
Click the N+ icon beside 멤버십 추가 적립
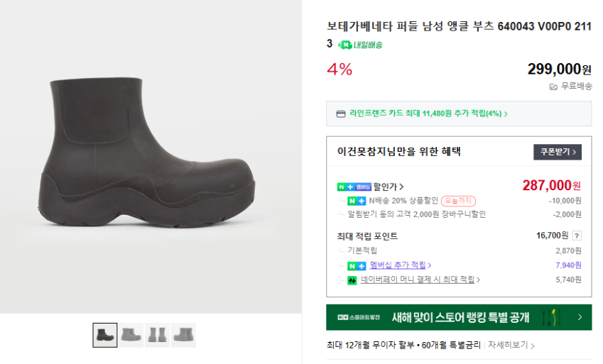coord(357,265)
